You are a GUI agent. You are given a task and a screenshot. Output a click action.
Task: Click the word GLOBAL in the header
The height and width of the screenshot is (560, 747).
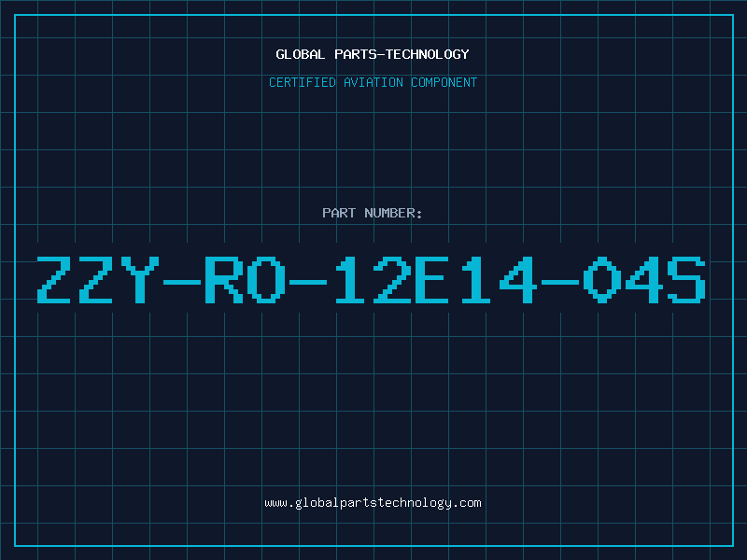[x=300, y=54]
